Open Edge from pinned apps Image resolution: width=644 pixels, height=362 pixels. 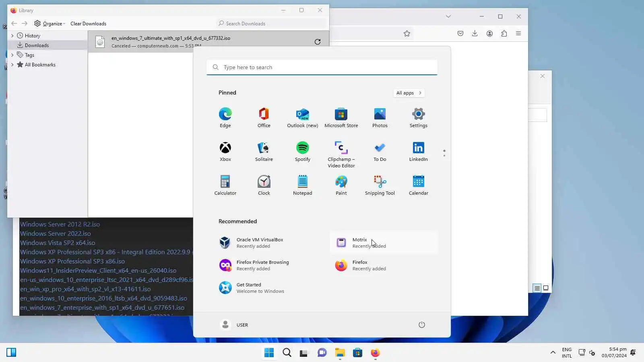coord(225,117)
